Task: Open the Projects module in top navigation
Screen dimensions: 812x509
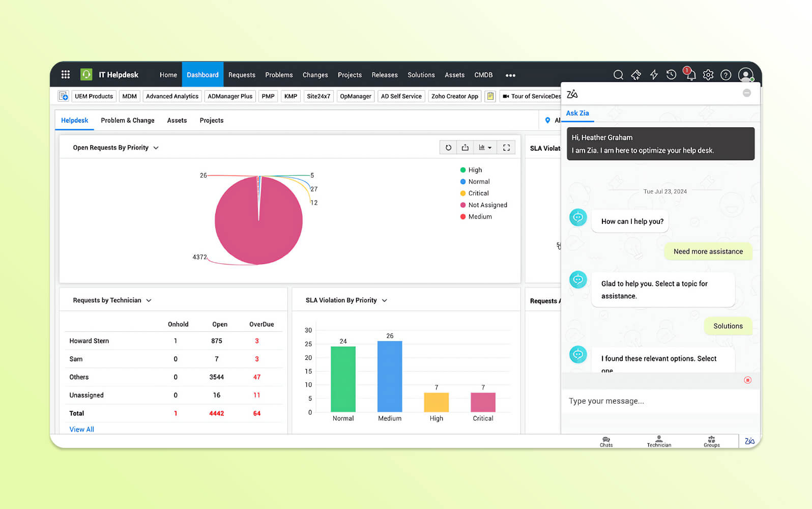Action: pyautogui.click(x=350, y=75)
